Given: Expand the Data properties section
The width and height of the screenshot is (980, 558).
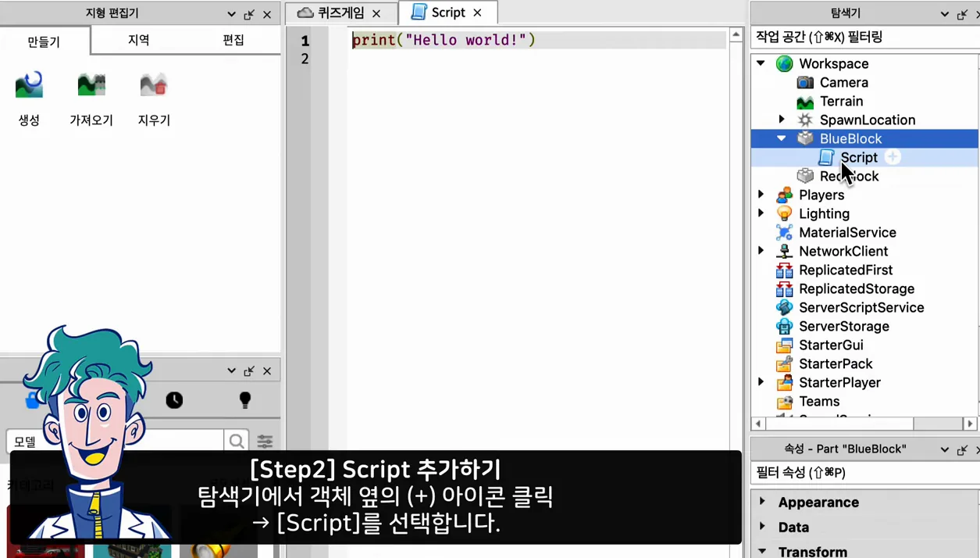Looking at the screenshot, I should click(x=762, y=527).
